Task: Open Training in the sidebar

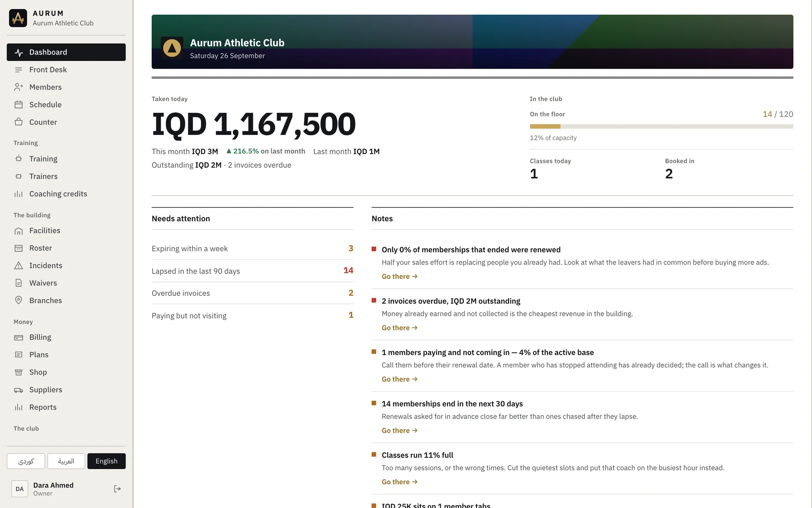Action: click(x=66, y=159)
